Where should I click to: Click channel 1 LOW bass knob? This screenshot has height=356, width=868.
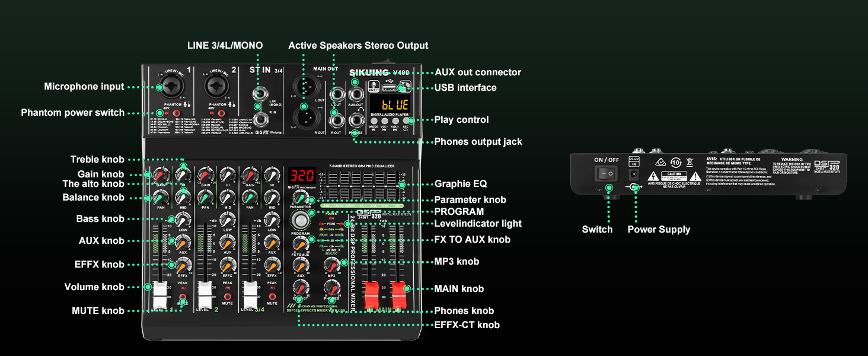click(x=183, y=220)
